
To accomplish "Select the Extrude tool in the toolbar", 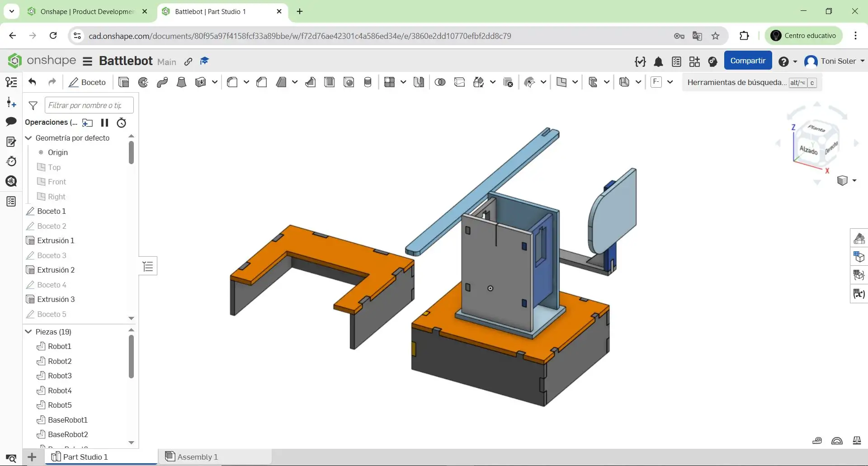I will pyautogui.click(x=123, y=82).
